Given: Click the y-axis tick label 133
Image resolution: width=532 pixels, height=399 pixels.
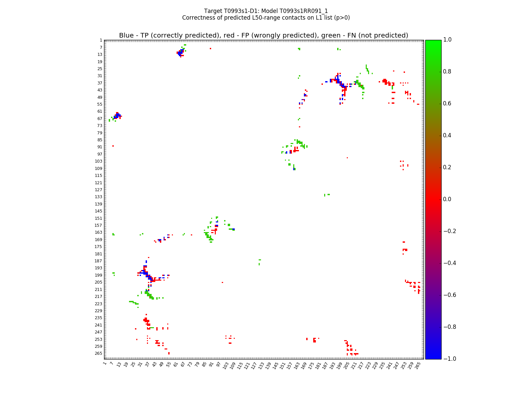Looking at the screenshot, I should click(98, 197).
